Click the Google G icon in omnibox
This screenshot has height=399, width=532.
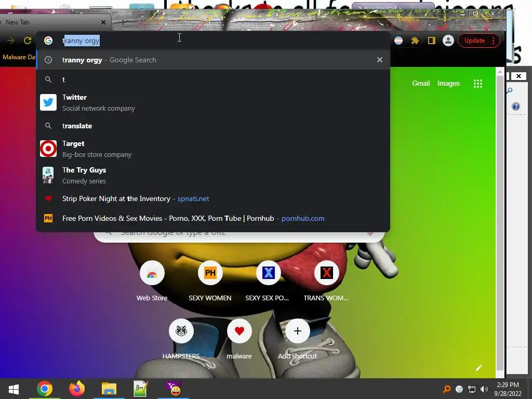(x=48, y=41)
